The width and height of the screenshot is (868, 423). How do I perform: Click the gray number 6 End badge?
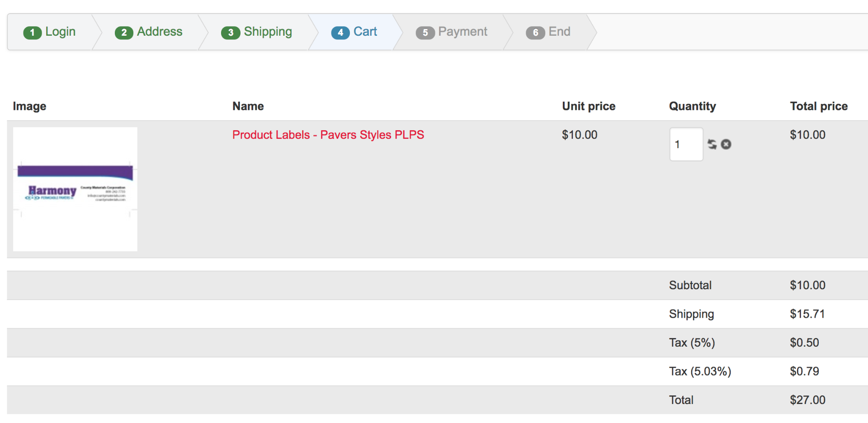pos(535,33)
